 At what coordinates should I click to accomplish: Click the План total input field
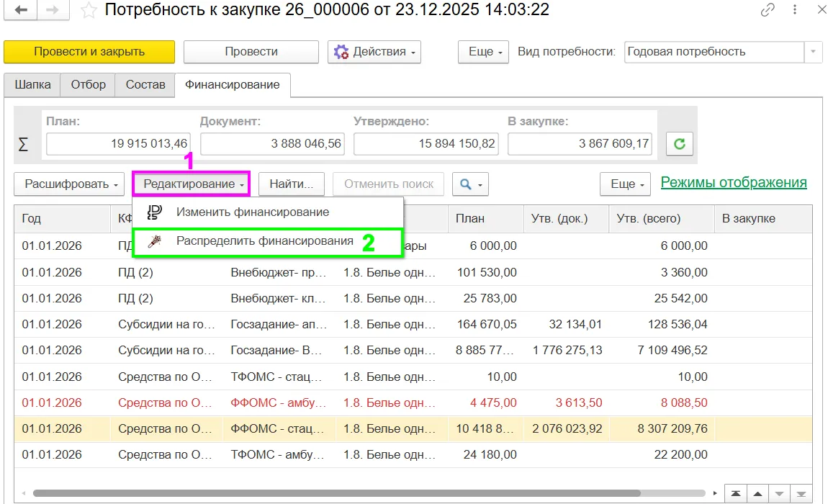(118, 144)
